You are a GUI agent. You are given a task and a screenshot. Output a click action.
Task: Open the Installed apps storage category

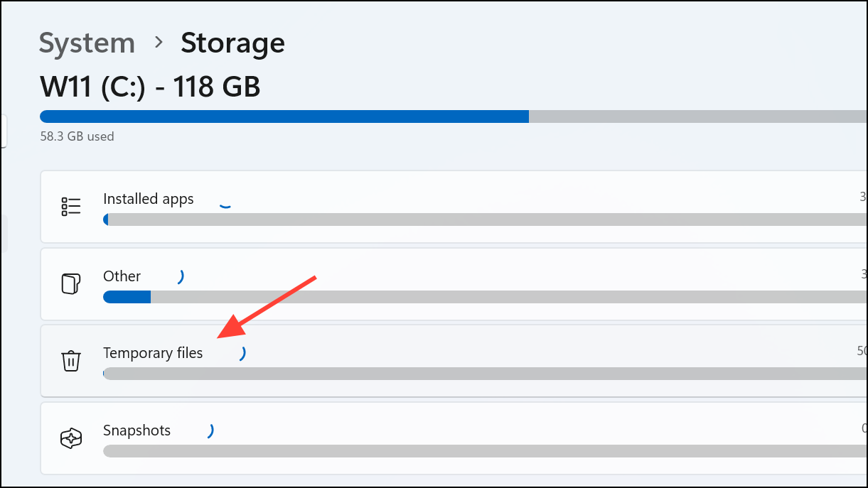(x=454, y=207)
